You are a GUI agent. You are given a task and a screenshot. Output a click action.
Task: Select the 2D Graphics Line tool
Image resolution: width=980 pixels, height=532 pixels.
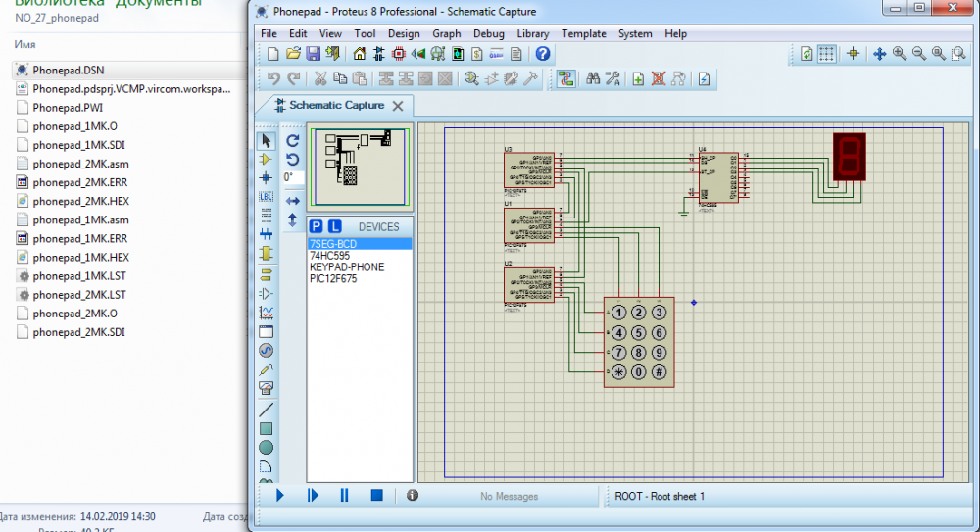[267, 410]
